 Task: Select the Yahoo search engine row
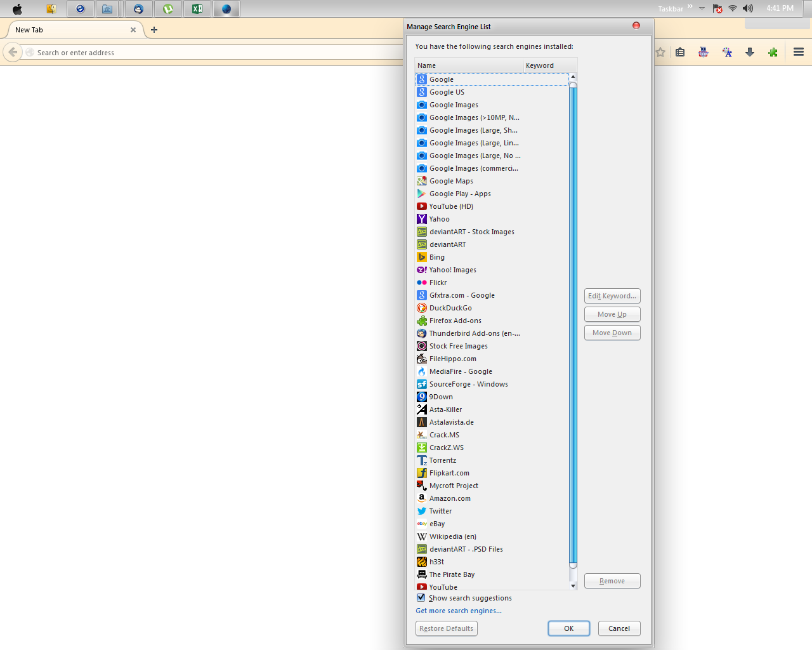pos(492,219)
